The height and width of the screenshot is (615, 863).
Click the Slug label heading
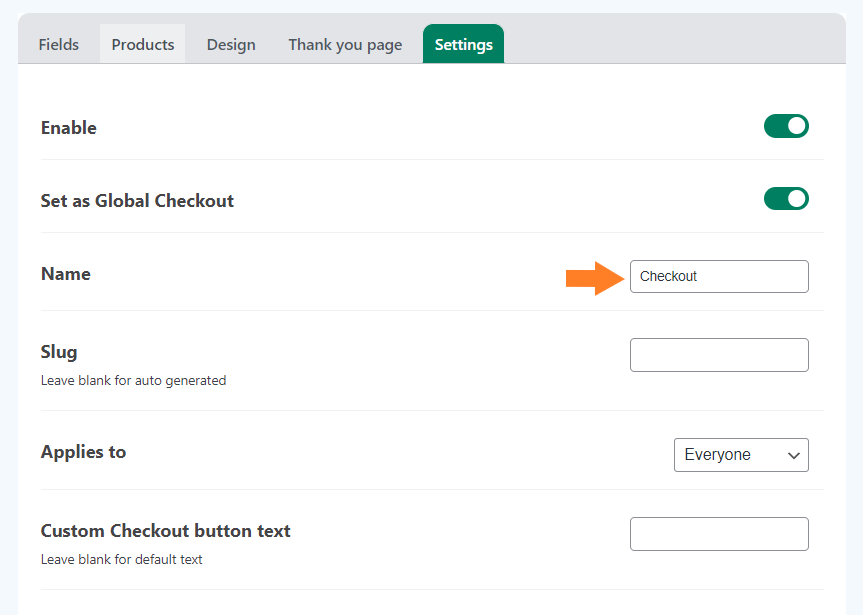(59, 352)
